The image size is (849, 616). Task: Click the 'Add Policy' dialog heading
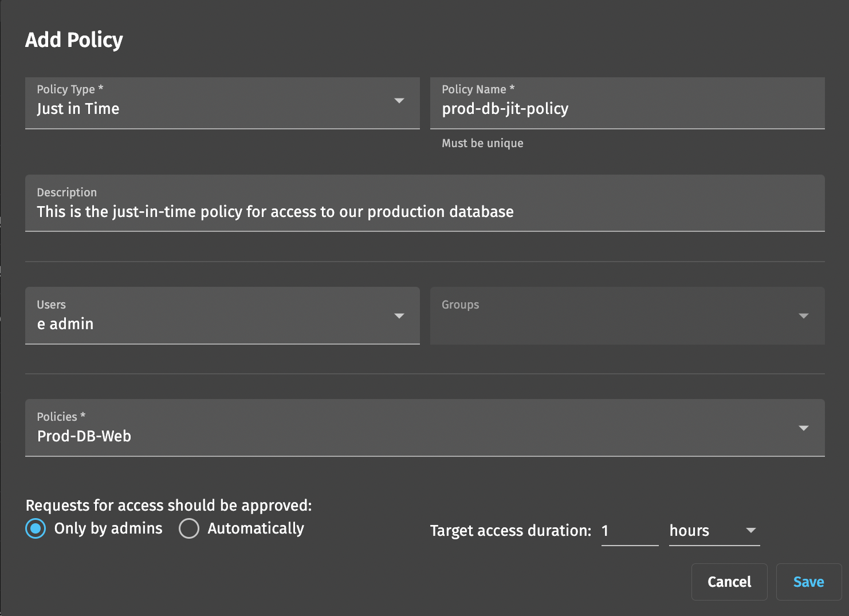click(74, 40)
